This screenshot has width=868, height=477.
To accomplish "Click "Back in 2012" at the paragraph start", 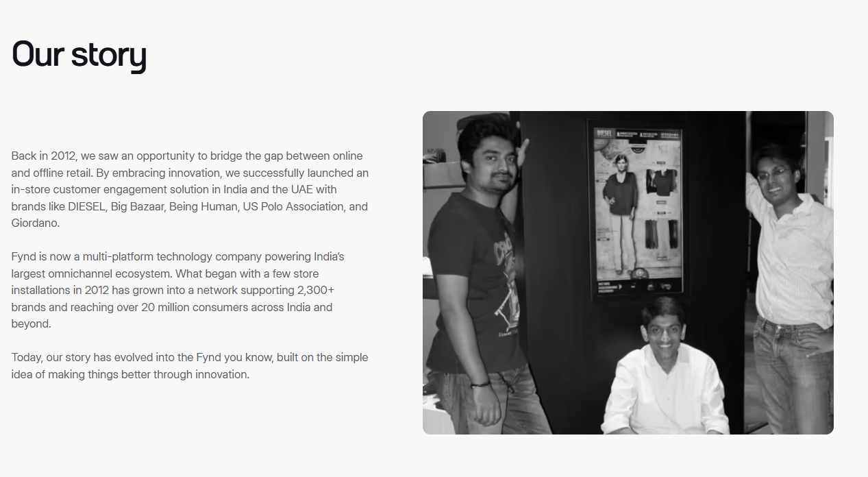I will 42,156.
